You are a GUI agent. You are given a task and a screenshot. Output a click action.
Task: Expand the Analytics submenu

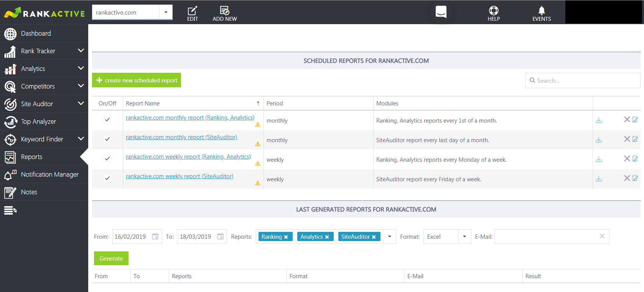(81, 68)
